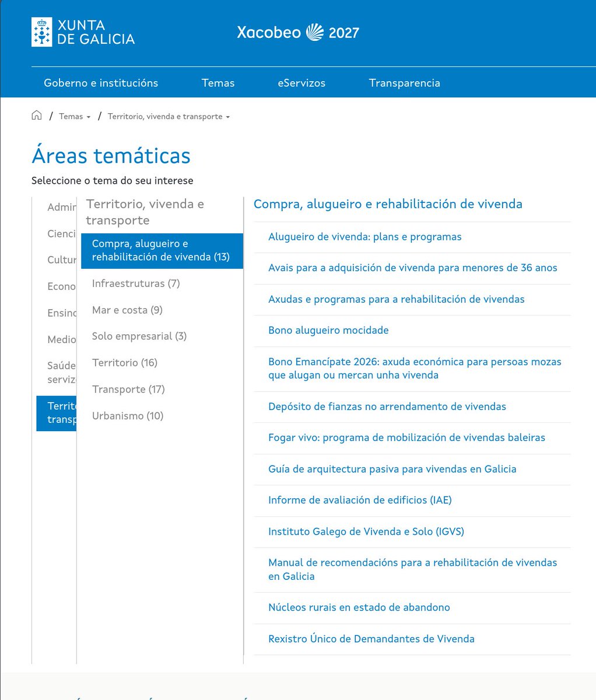Open Rexistro Único de Demandantes de Vivenda

tap(371, 639)
